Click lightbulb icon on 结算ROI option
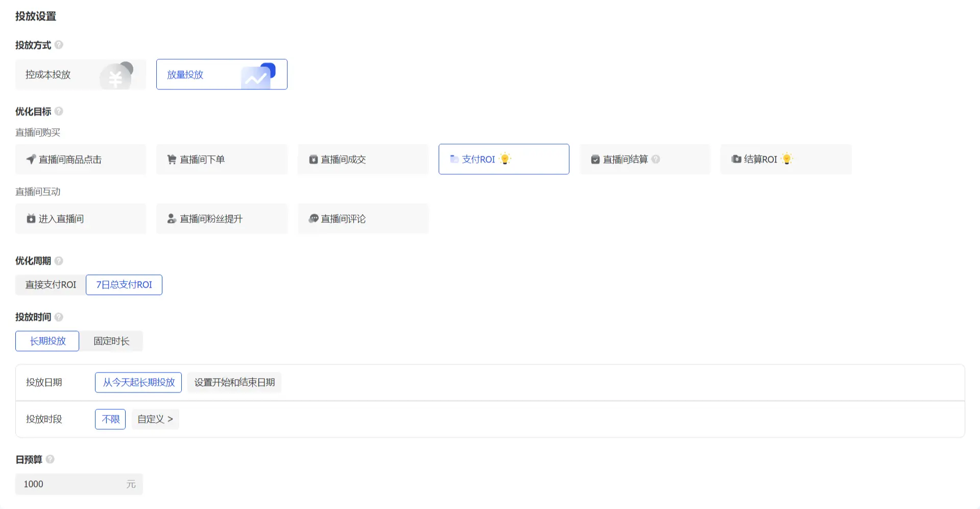The width and height of the screenshot is (980, 509). [787, 159]
